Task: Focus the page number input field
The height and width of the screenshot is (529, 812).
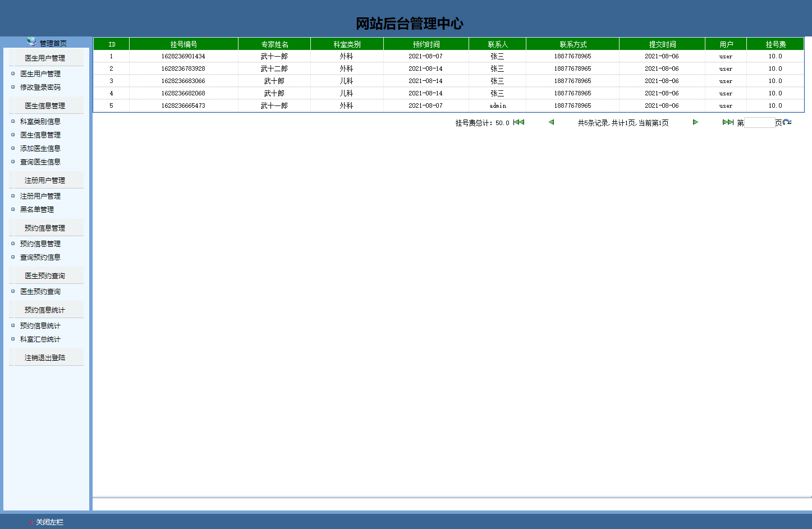Action: coord(759,123)
